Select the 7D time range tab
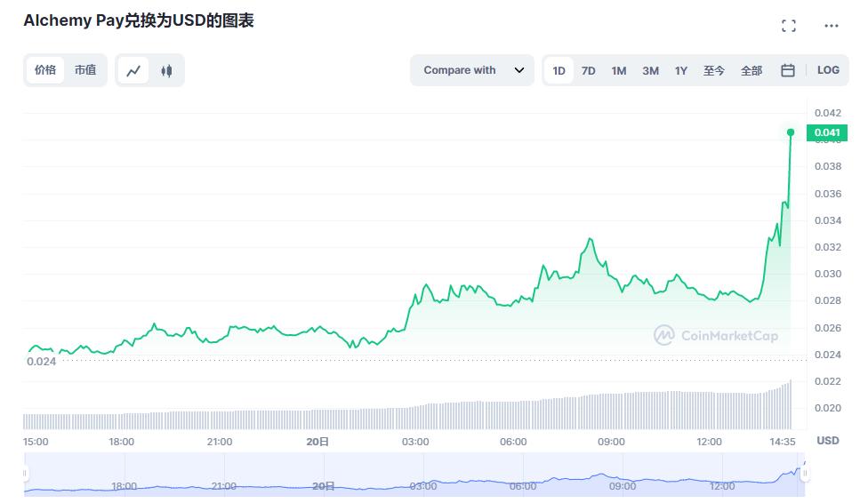868x503 pixels. pyautogui.click(x=589, y=70)
